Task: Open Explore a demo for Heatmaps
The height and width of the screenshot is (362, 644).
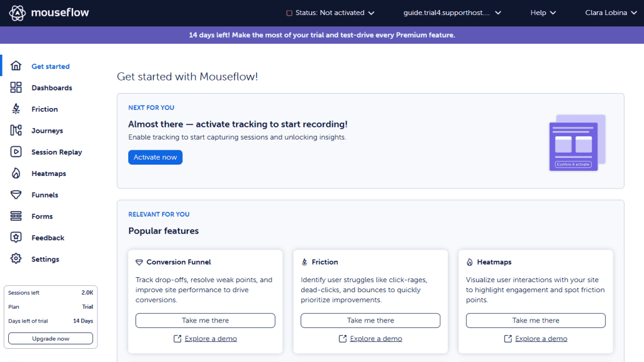Action: 541,339
